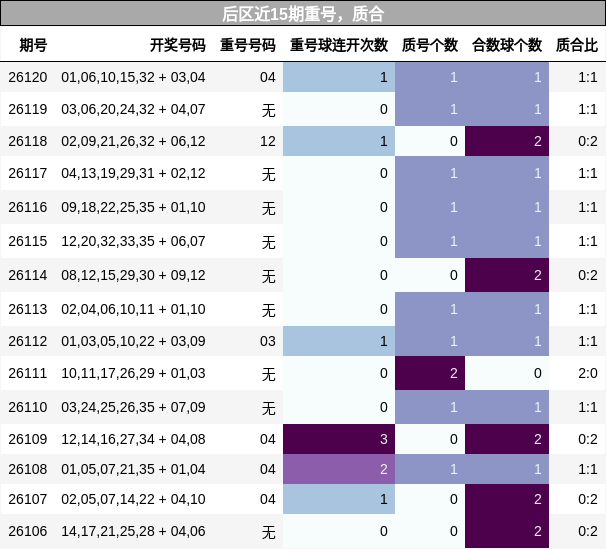The width and height of the screenshot is (606, 549).
Task: Select issue number 26115
Action: 28,241
